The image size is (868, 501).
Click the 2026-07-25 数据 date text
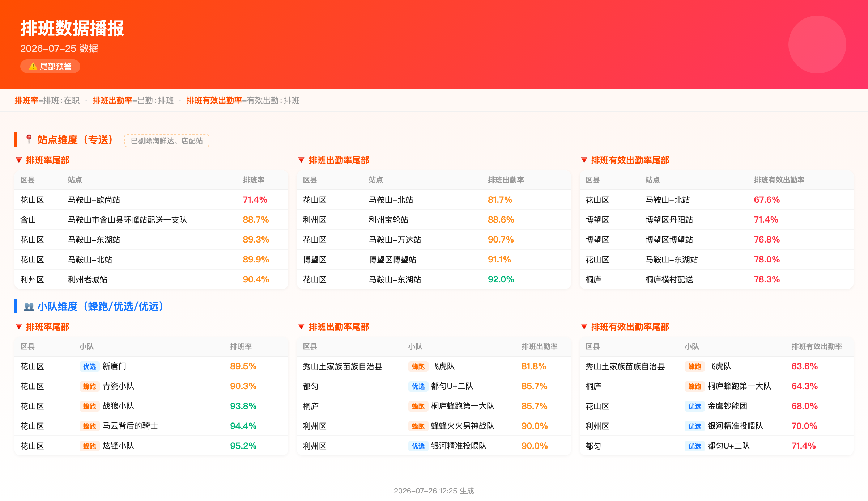(59, 49)
